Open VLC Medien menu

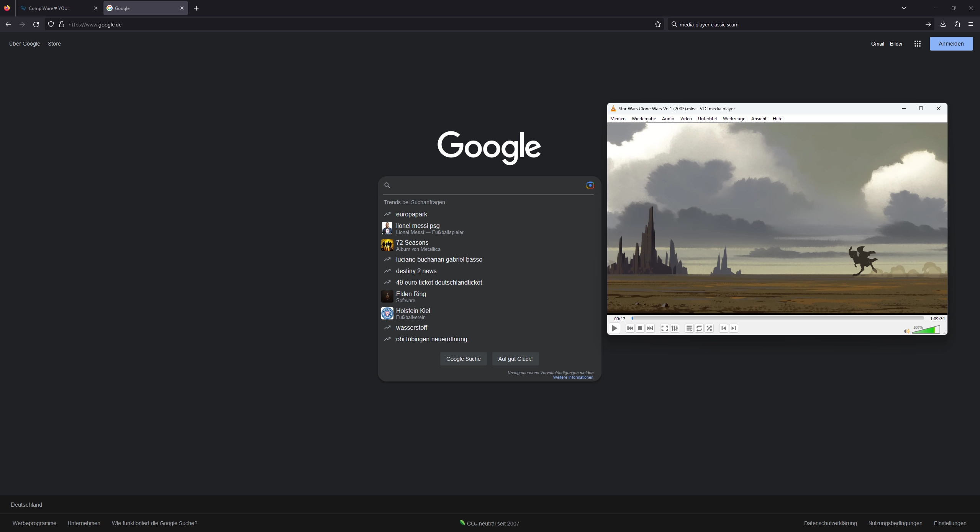pos(618,119)
